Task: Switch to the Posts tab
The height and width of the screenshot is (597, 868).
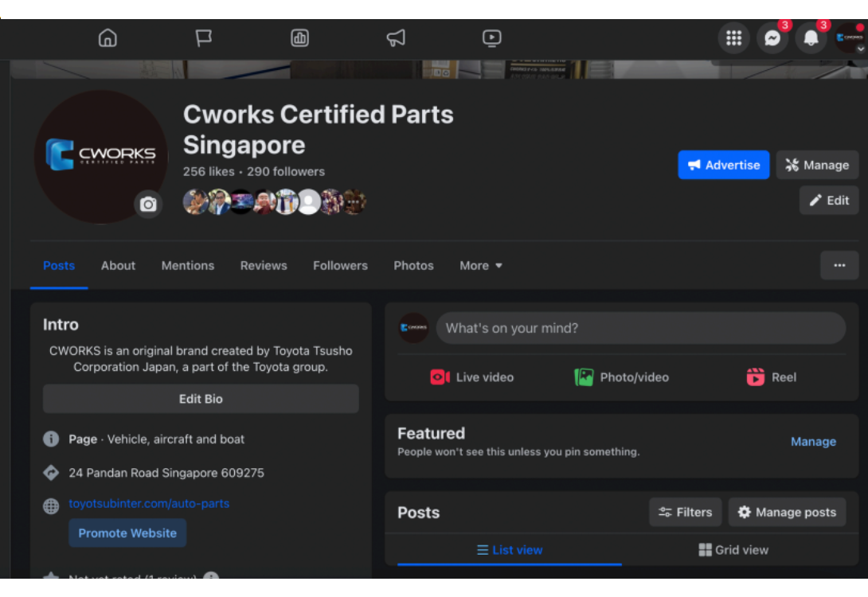Action: 59,266
